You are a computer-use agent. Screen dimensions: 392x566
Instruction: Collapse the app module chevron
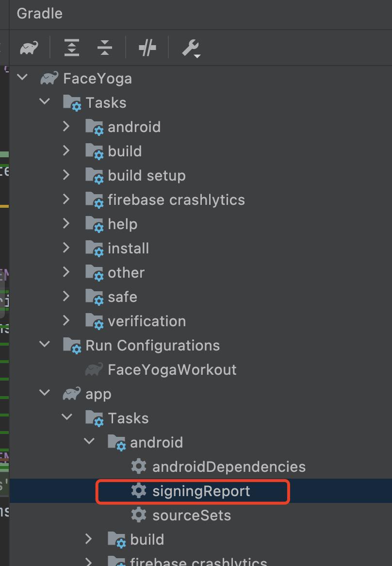[x=44, y=392]
